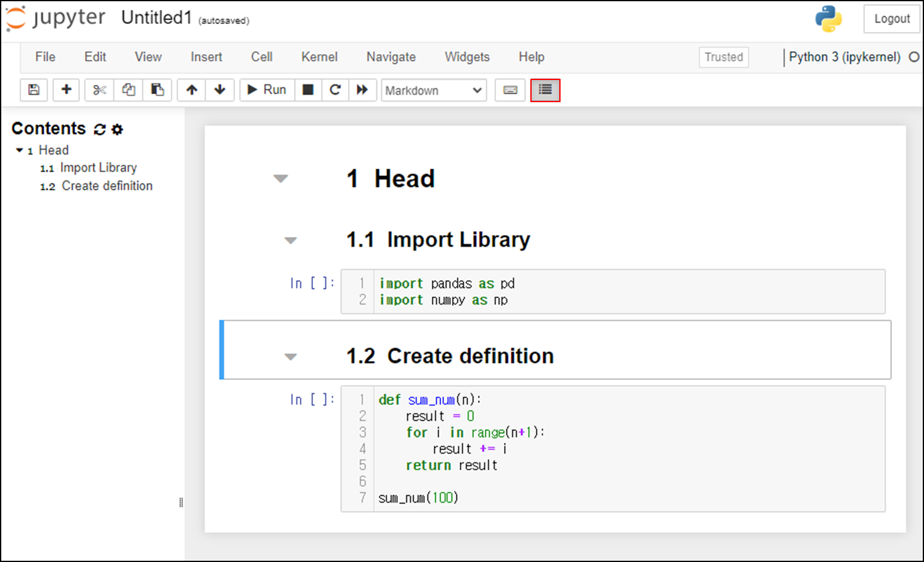The height and width of the screenshot is (562, 924).
Task: Refresh the Contents panel
Action: click(x=99, y=129)
